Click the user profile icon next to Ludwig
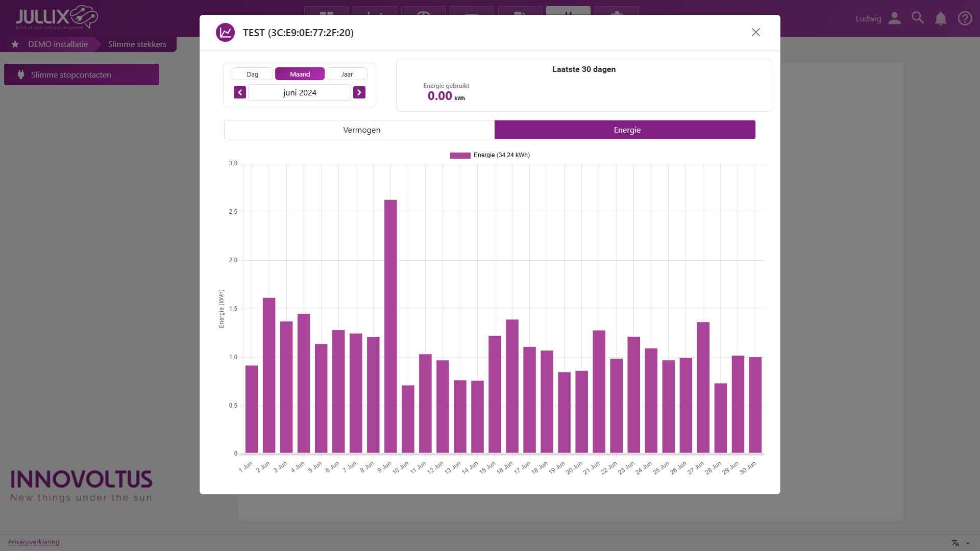 point(894,18)
